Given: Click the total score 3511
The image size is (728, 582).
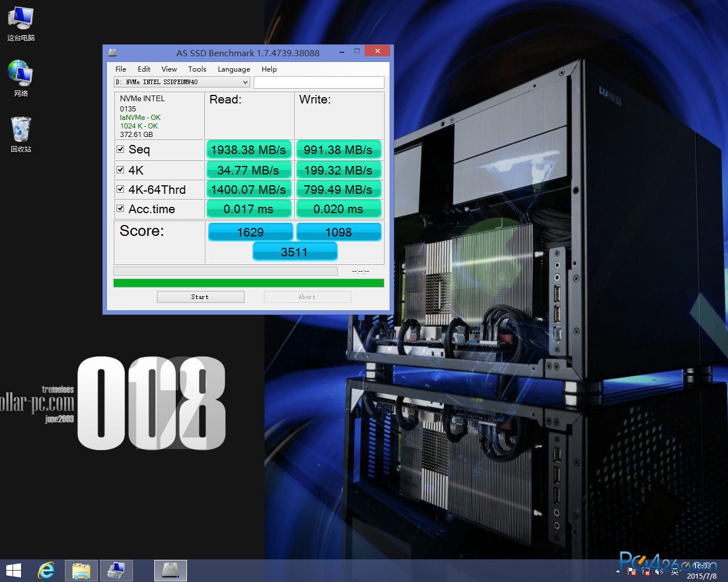Looking at the screenshot, I should (295, 252).
